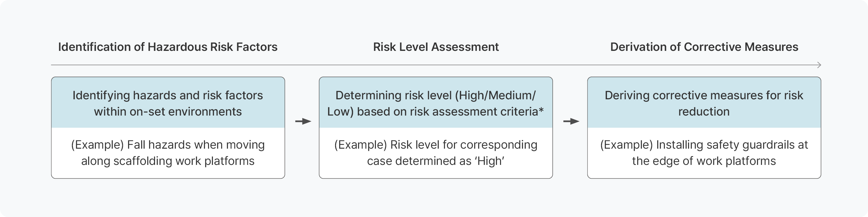Click 'Deriving corrective measures for risk reduction' header
Screen dimensions: 868x217
coord(704,102)
